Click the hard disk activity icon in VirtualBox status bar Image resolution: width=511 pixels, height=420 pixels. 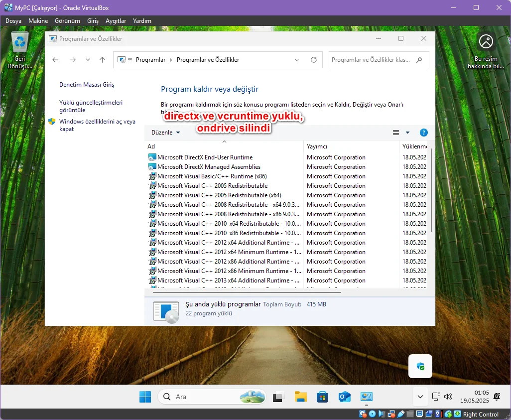click(x=363, y=414)
